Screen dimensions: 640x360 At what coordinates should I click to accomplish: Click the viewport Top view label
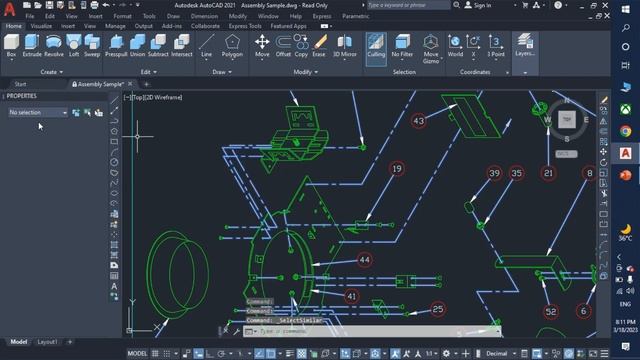point(138,98)
